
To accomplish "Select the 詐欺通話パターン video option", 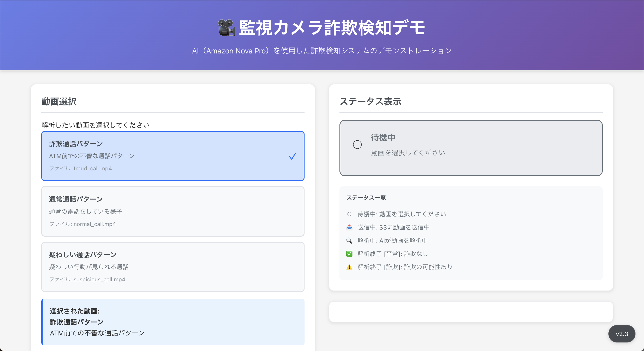I will pyautogui.click(x=172, y=156).
